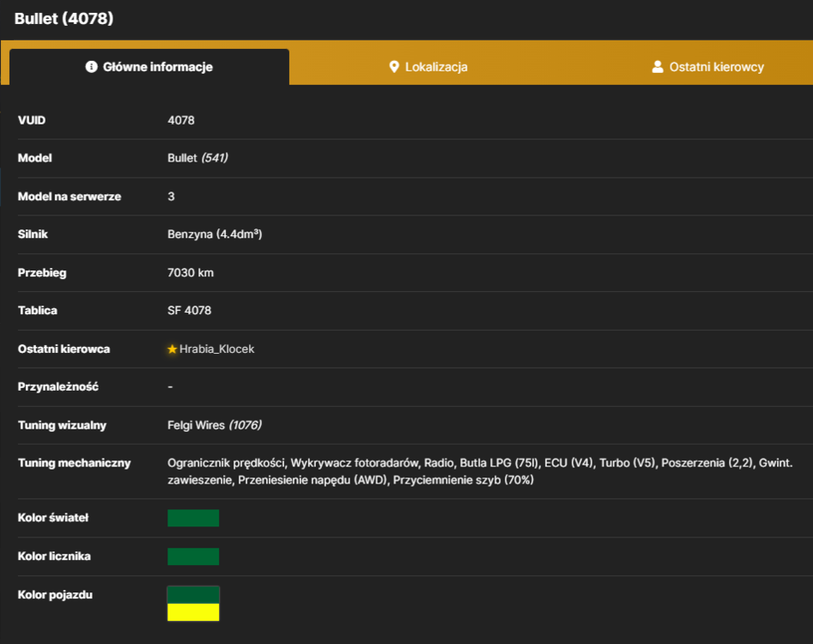Click the engine value Benzyna (4.4dm³)

coord(215,234)
